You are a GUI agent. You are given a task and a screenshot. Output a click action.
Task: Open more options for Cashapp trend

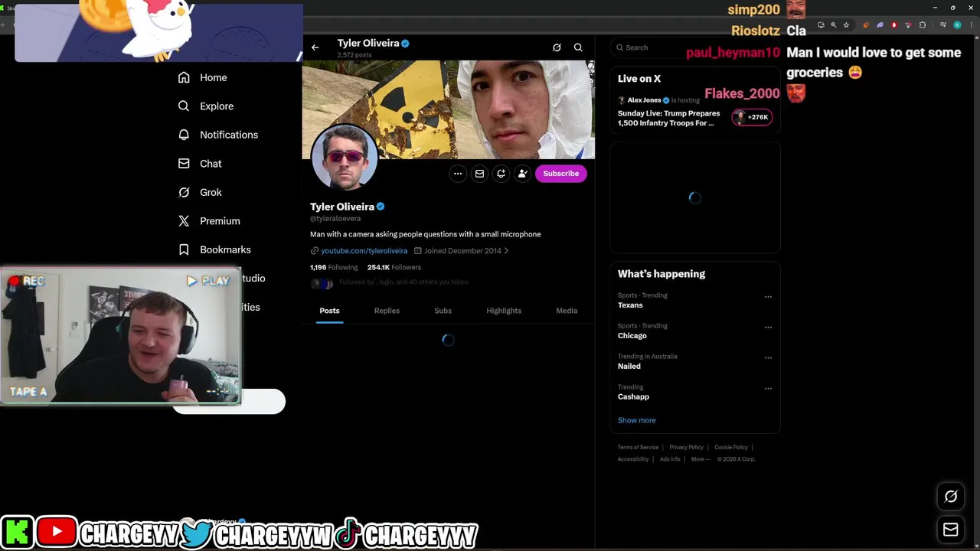[768, 389]
